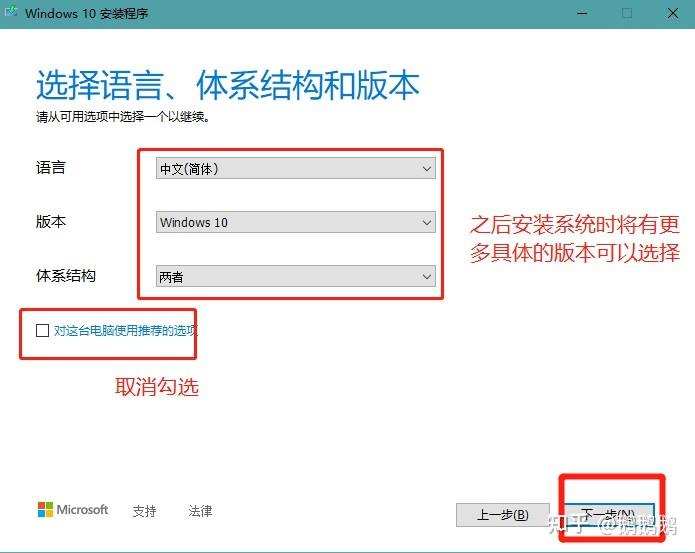This screenshot has height=553, width=695.
Task: Open the 支持 link in the footer
Action: pyautogui.click(x=144, y=511)
